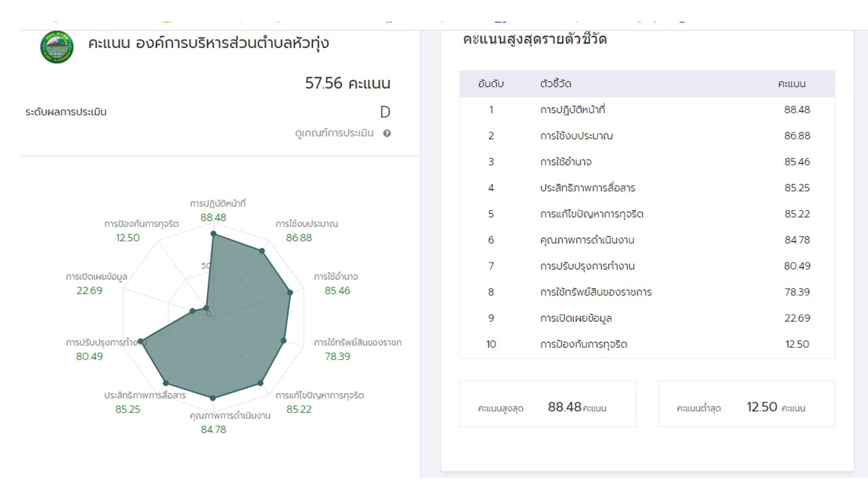Click radar label การใช้อำนาจ

click(336, 277)
